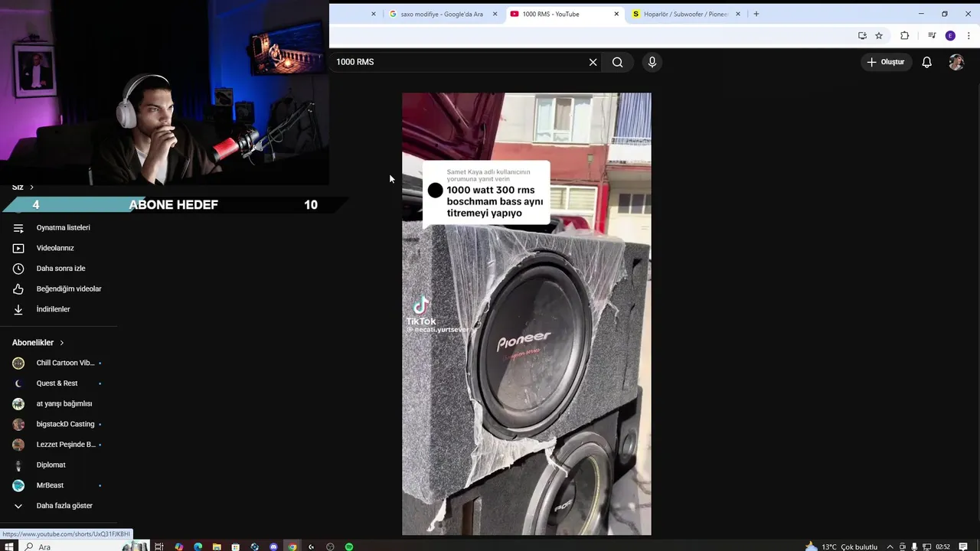Click the playlists icon beside Oynatma listeleri
This screenshot has height=551, width=980.
(x=18, y=228)
